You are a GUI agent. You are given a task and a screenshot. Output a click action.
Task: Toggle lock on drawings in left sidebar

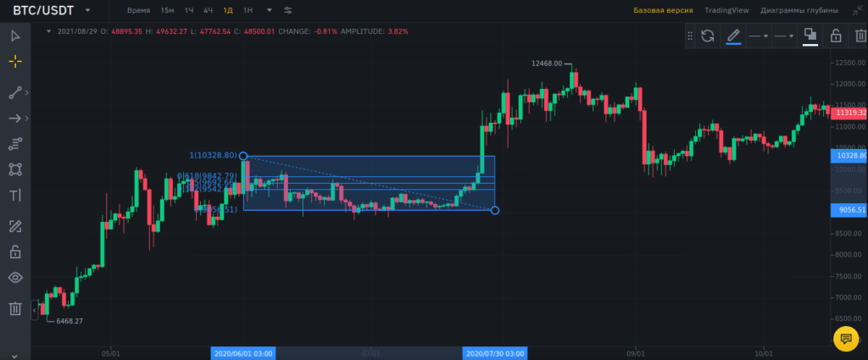[14, 252]
